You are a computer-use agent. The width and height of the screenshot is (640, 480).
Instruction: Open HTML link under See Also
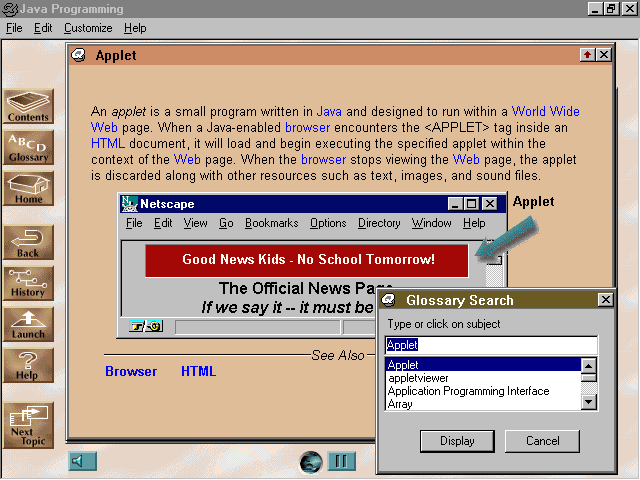pyautogui.click(x=198, y=371)
